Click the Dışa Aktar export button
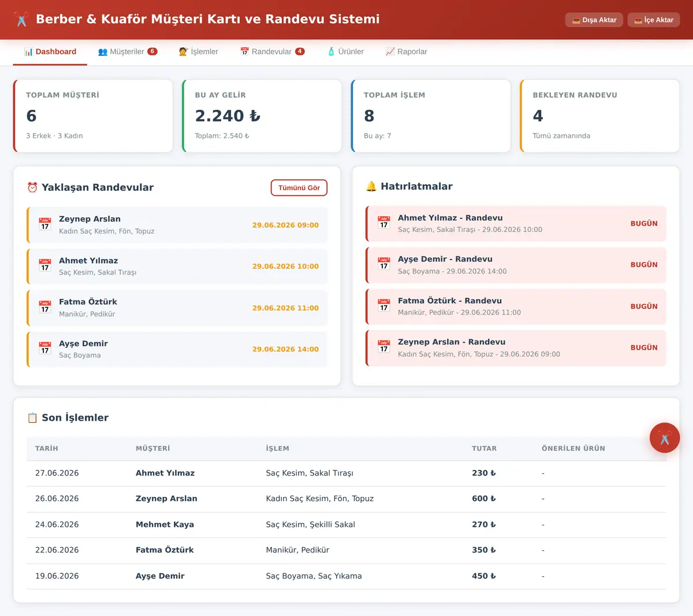The height and width of the screenshot is (616, 693). (x=594, y=20)
